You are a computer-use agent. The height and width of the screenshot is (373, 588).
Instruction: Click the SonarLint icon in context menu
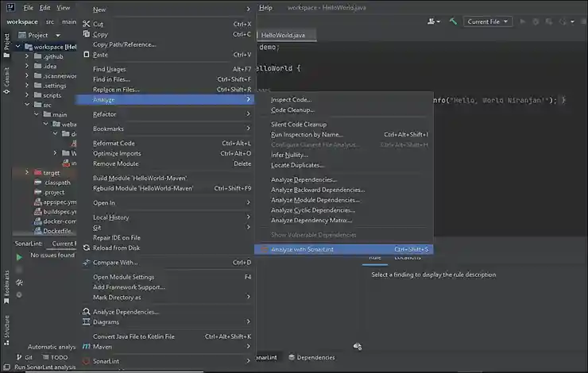point(87,361)
